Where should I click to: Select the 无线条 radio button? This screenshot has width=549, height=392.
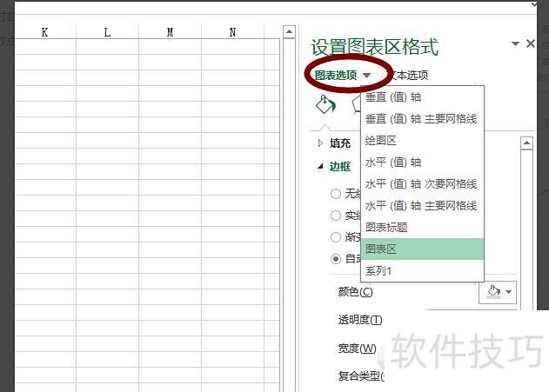click(x=336, y=193)
